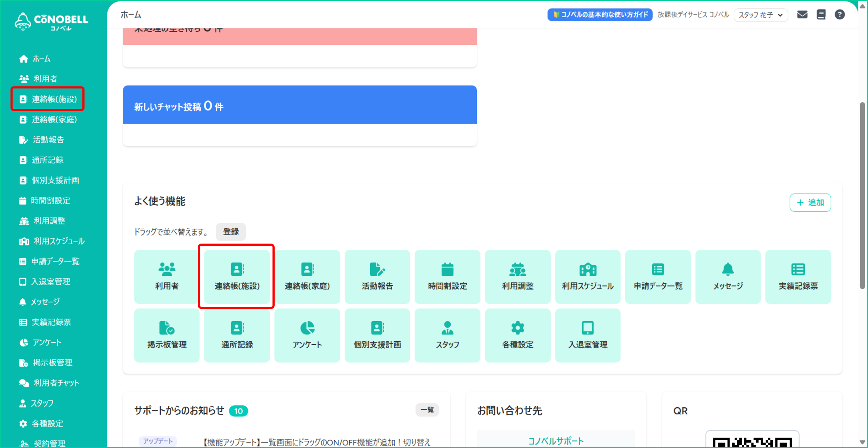The height and width of the screenshot is (448, 868).
Task: Click the 時間割設定 calendar tile
Action: (447, 277)
